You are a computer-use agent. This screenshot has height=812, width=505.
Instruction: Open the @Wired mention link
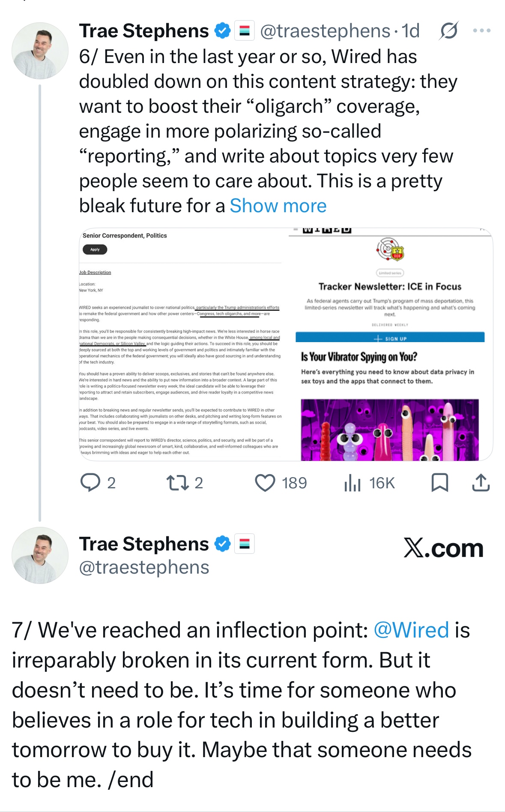click(411, 630)
